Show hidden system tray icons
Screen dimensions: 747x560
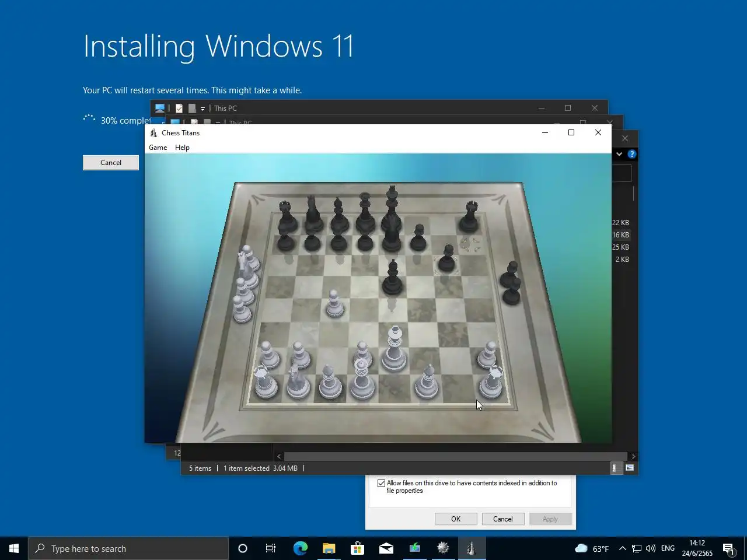[x=622, y=548]
